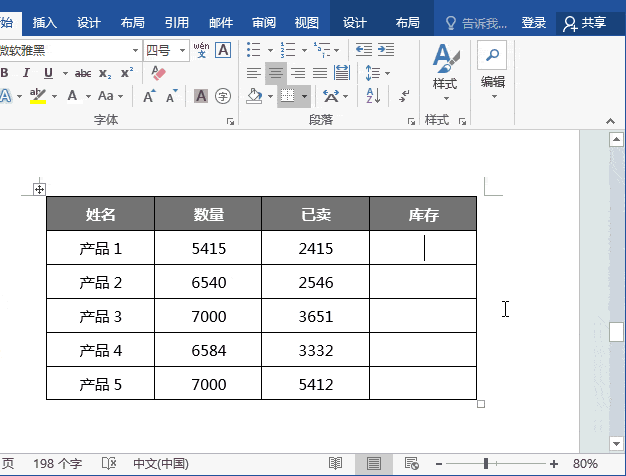Screen dimensions: 626x476
Task: Click the bullet list icon
Action: (x=253, y=49)
